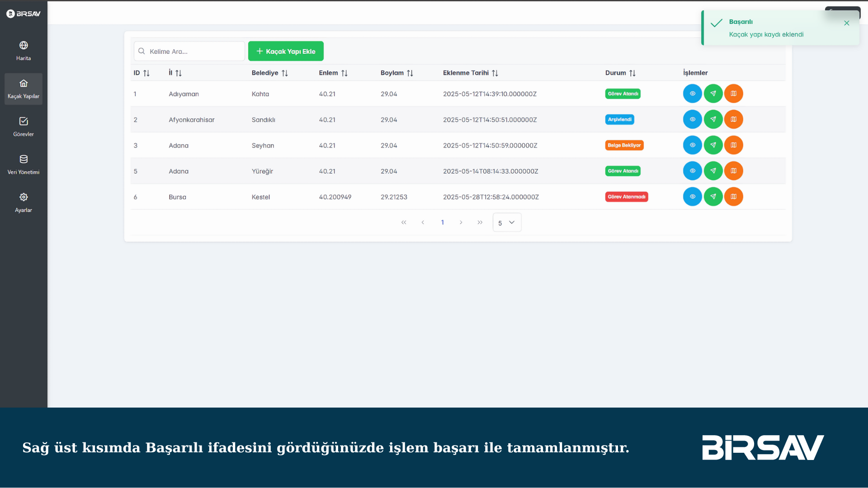This screenshot has width=868, height=488.
Task: Click the orange map icon for Yüreğir row
Action: tap(734, 171)
